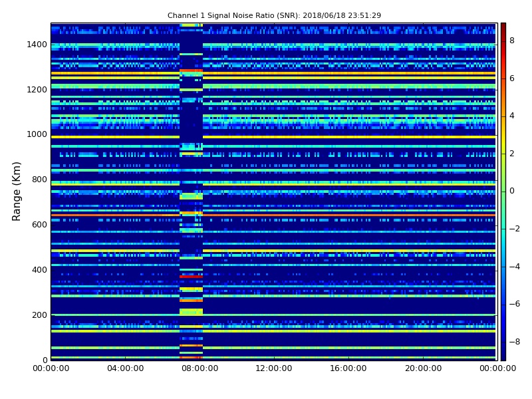The height and width of the screenshot is (399, 532).
Task: Click the y-axis tick label 800
Action: tap(39, 180)
